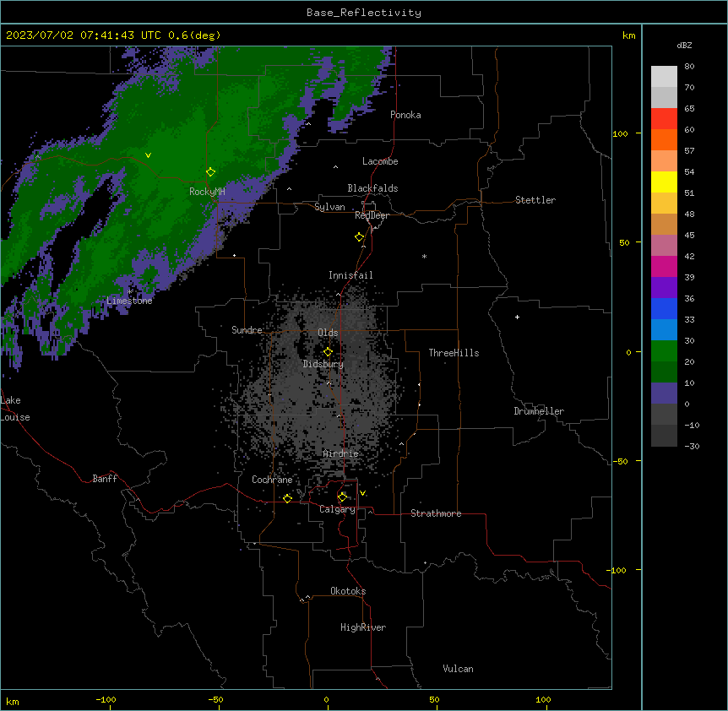
Task: Click the yellow V marker northwest of RockyMH
Action: pos(148,155)
